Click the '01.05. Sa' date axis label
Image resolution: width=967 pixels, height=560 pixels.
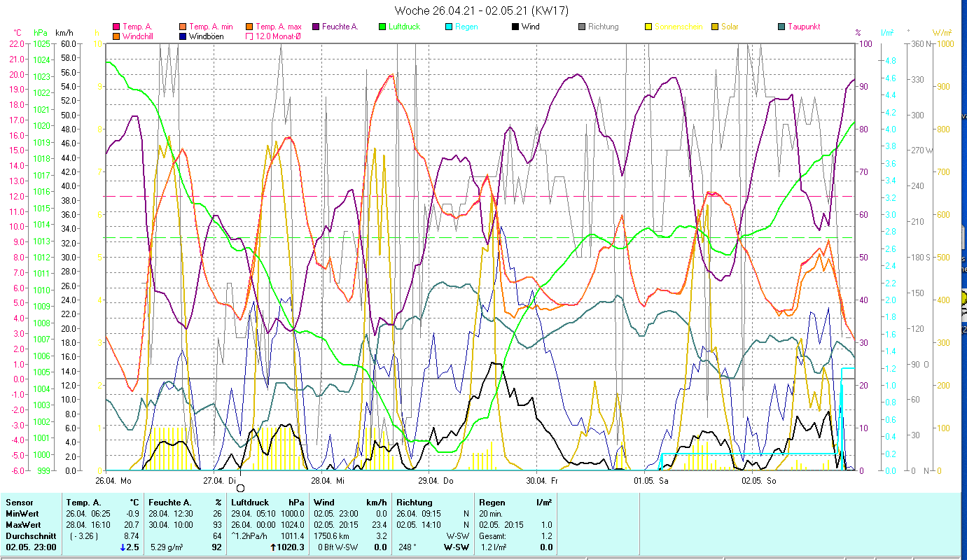click(x=651, y=481)
